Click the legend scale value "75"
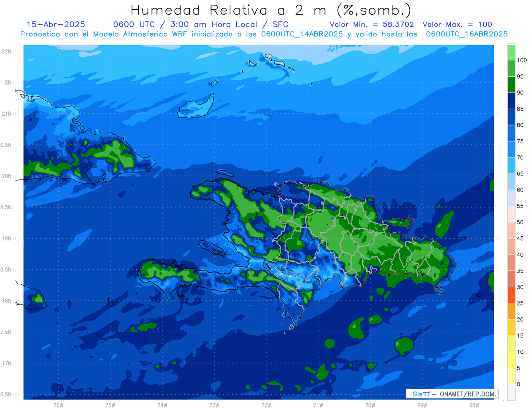 point(520,141)
